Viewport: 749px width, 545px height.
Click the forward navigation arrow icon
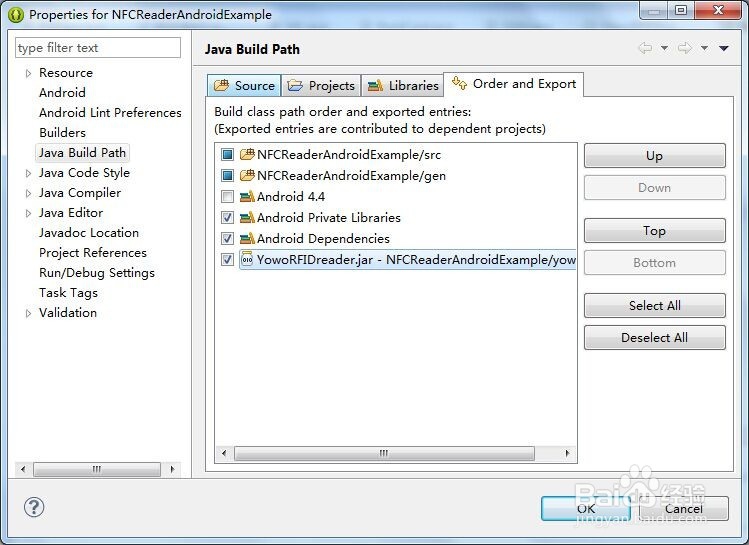685,48
